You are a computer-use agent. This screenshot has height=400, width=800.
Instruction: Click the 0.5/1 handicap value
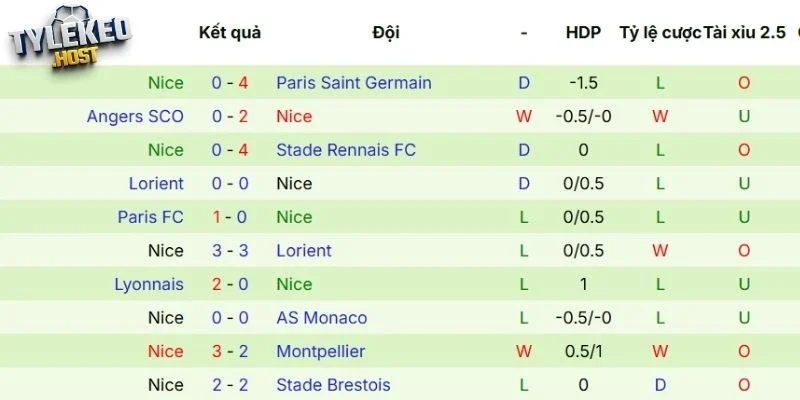[x=583, y=351]
